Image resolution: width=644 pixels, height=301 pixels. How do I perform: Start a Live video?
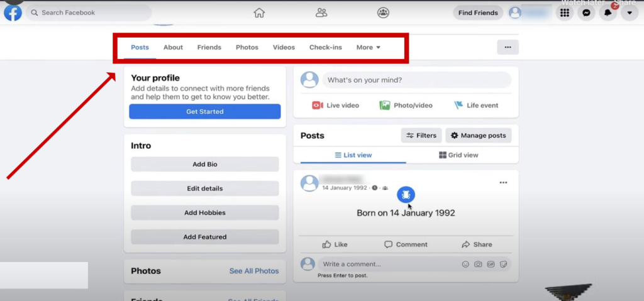click(336, 106)
